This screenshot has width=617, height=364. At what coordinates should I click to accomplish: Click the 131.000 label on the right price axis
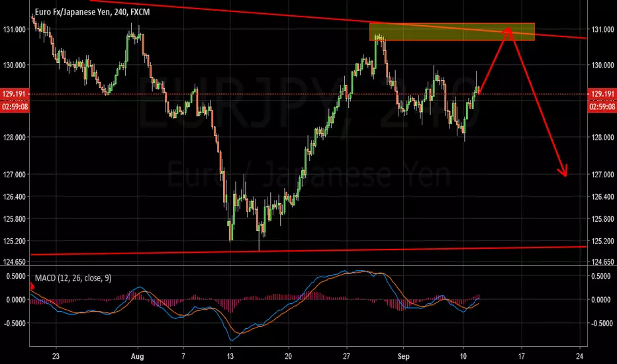602,30
